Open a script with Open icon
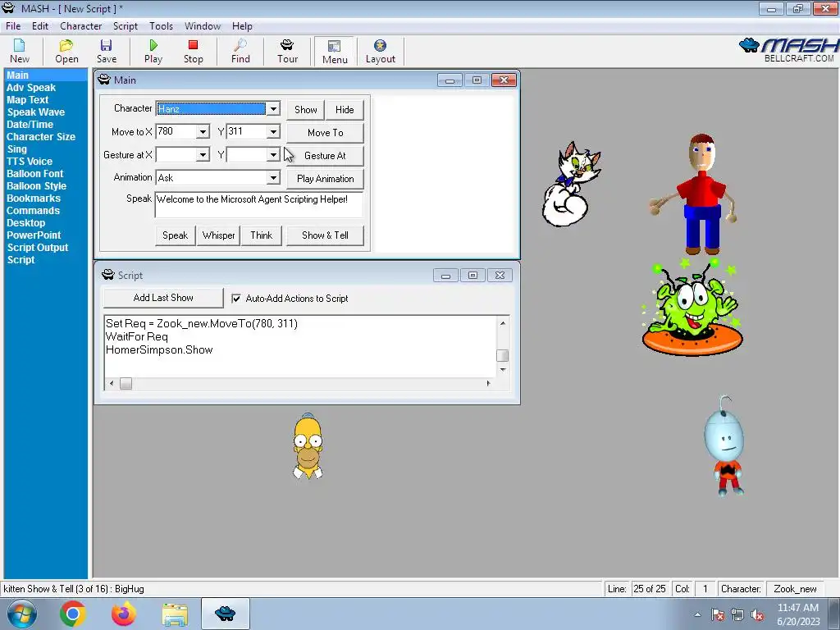The width and height of the screenshot is (840, 630). click(66, 52)
